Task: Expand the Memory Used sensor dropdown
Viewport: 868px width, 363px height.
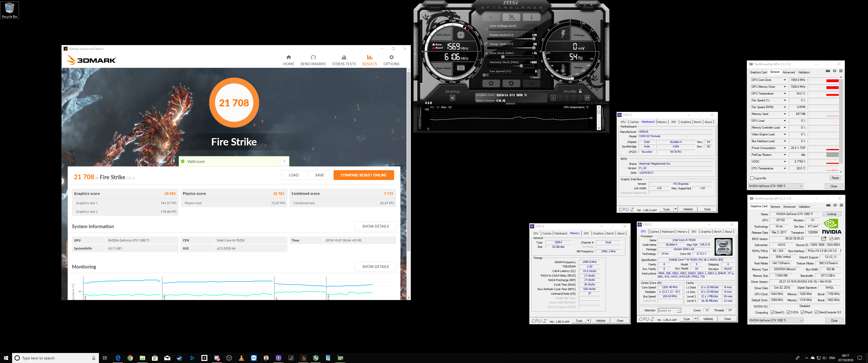Action: [x=785, y=114]
